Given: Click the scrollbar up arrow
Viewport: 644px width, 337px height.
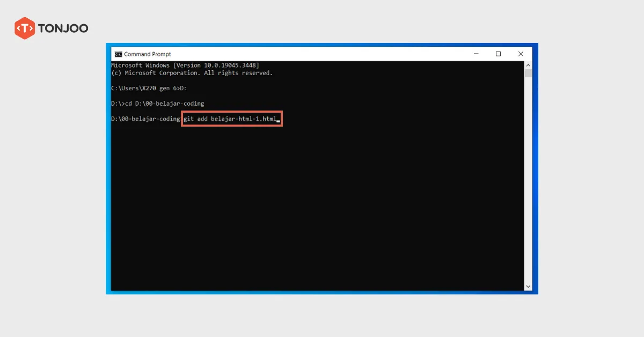Looking at the screenshot, I should [528, 65].
